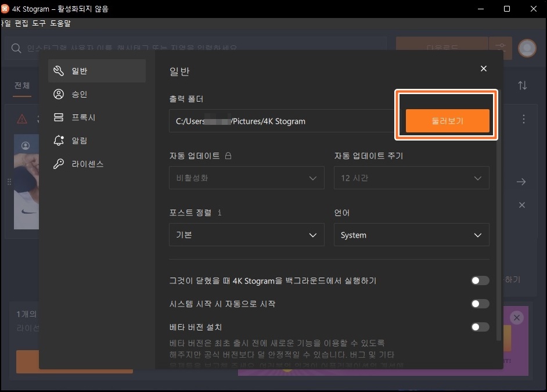Viewport: 547px width, 392px height.
Task: Open the 도구 menu
Action: click(x=39, y=23)
